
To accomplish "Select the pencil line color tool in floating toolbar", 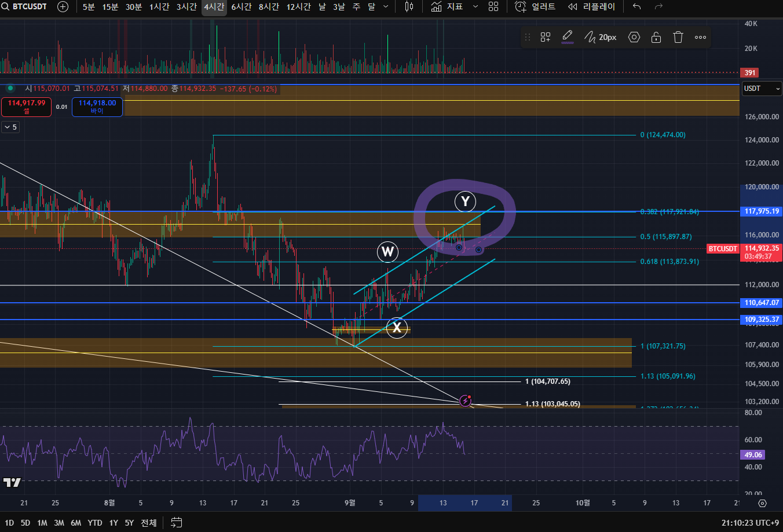I will (568, 37).
